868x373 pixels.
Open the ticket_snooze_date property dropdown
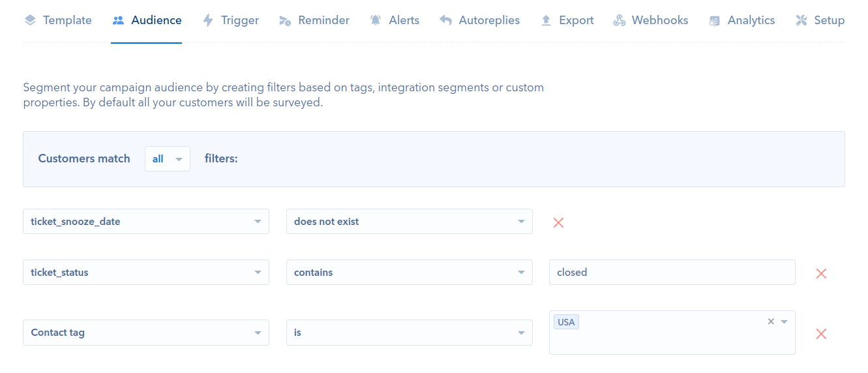[x=146, y=221]
